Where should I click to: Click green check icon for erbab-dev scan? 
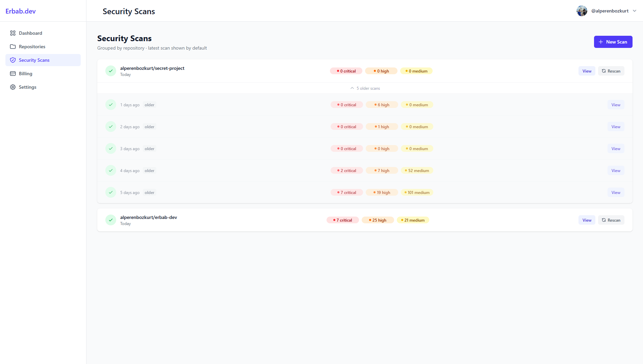111,220
